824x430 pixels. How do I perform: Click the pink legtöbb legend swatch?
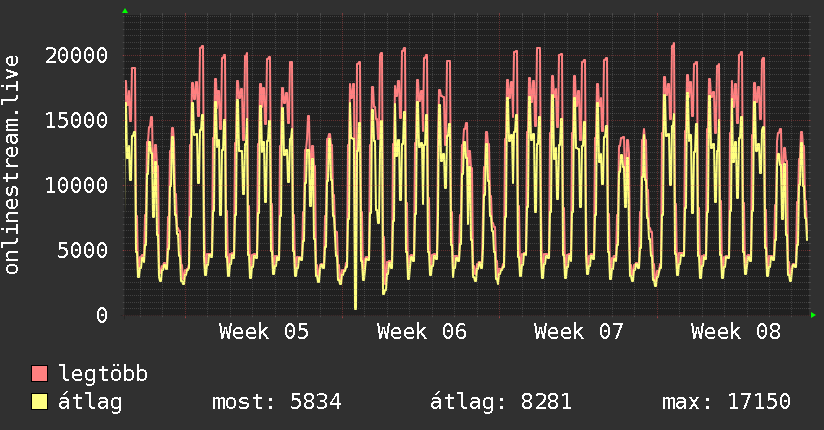coord(39,373)
